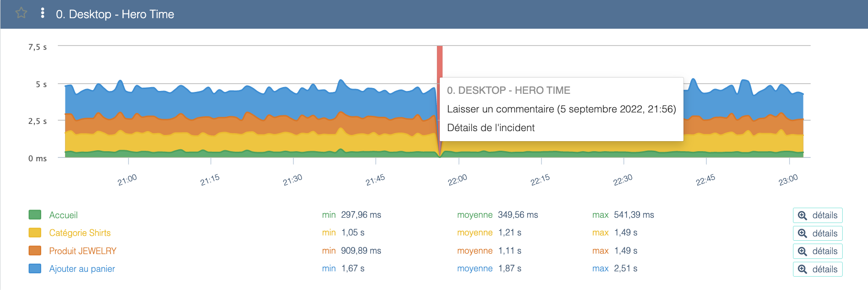
Task: Star the Desktop Hero Time widget
Action: point(21,13)
